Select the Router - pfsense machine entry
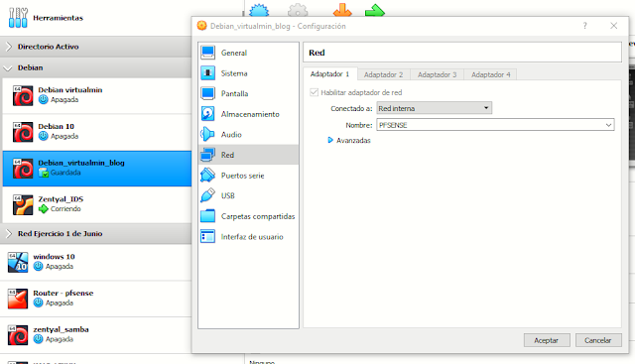The height and width of the screenshot is (364, 635). point(95,299)
